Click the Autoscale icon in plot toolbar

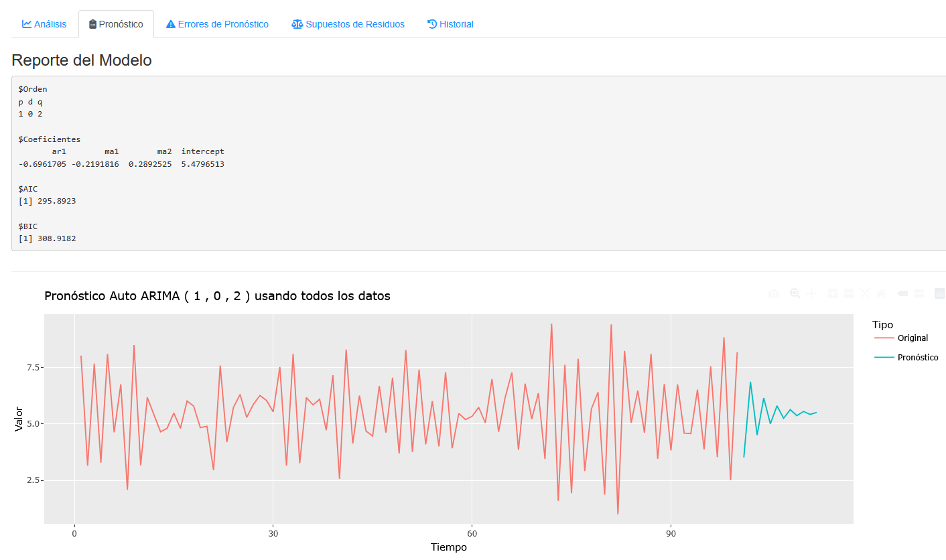(865, 293)
